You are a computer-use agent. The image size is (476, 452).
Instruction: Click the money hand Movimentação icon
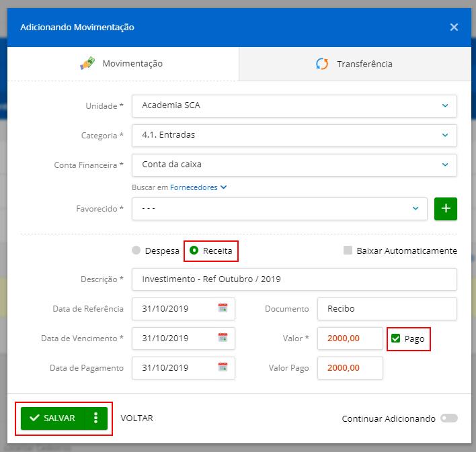tap(87, 63)
